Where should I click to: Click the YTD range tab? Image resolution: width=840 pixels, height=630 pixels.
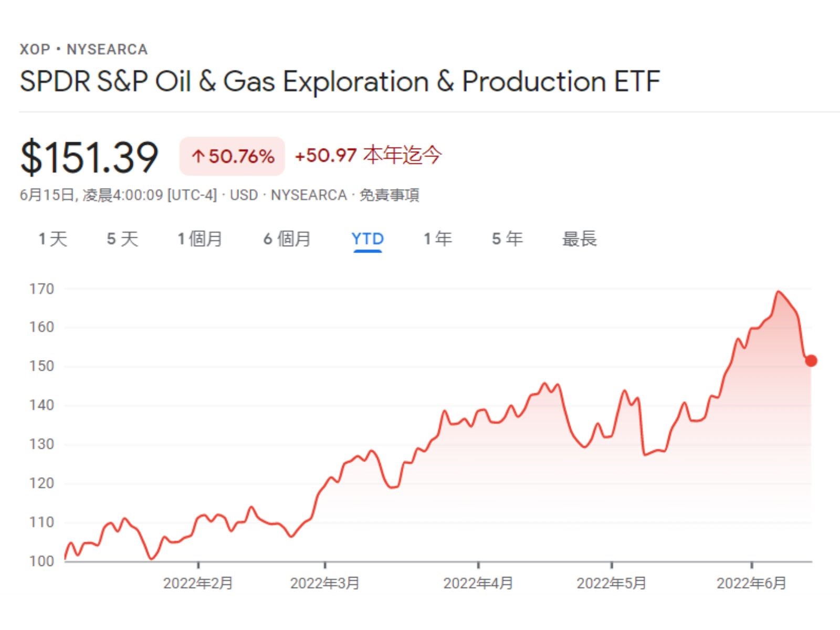click(x=367, y=239)
